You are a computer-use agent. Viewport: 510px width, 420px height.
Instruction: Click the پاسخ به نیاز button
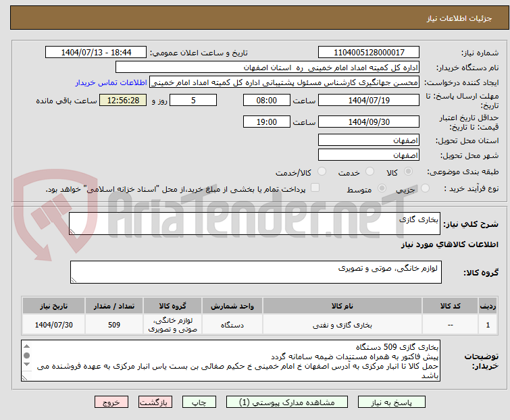tap(392, 402)
